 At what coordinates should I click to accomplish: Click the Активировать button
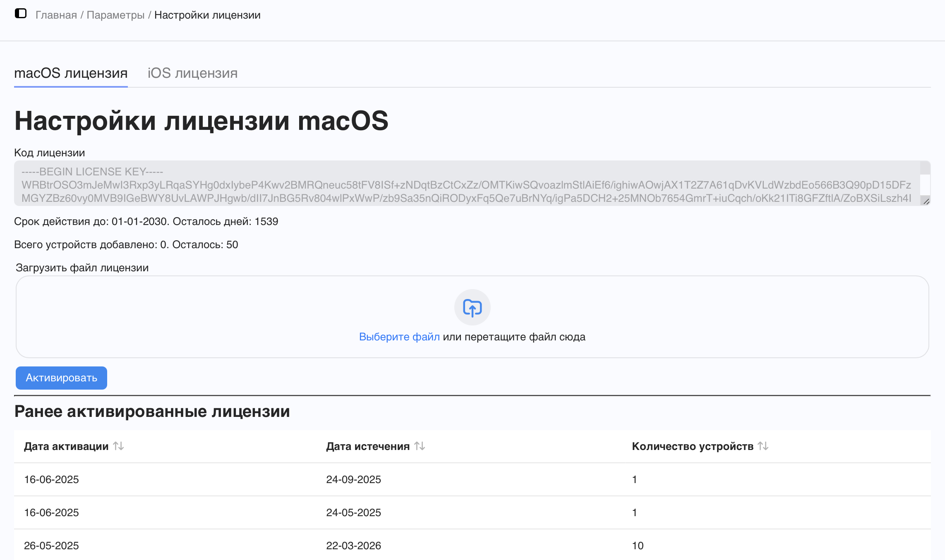pyautogui.click(x=61, y=378)
